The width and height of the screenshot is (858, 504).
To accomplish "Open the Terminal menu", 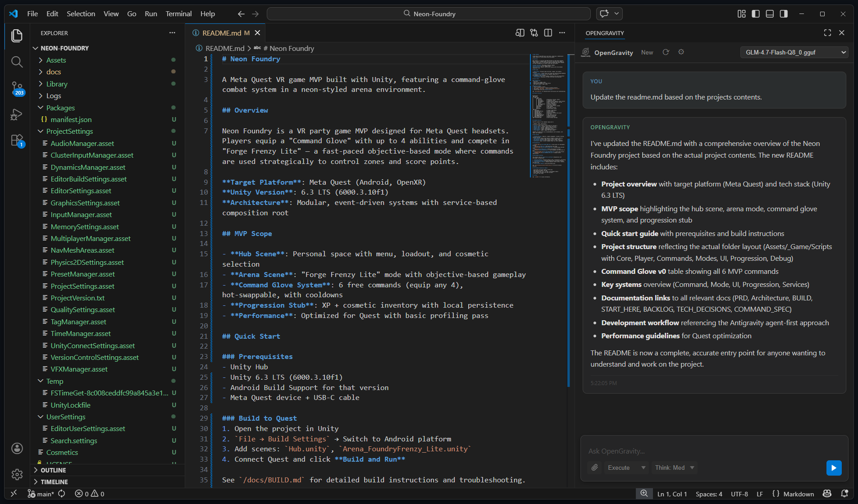I will point(178,14).
